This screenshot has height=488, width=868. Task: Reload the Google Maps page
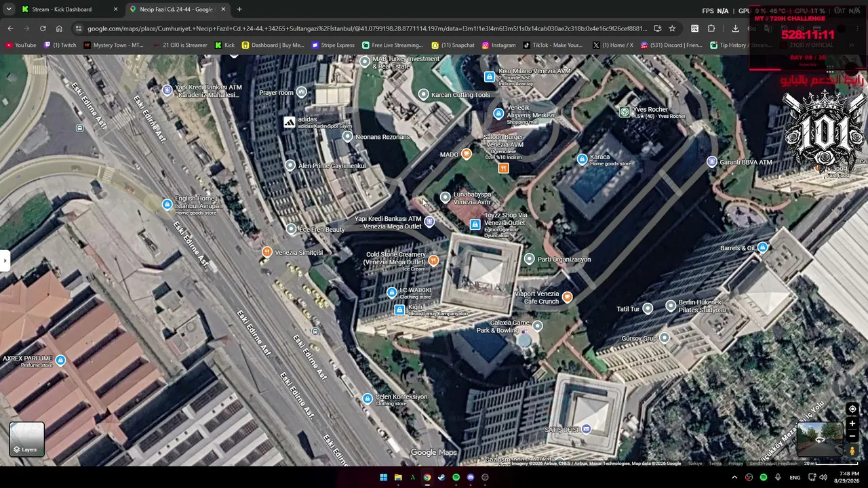[43, 28]
